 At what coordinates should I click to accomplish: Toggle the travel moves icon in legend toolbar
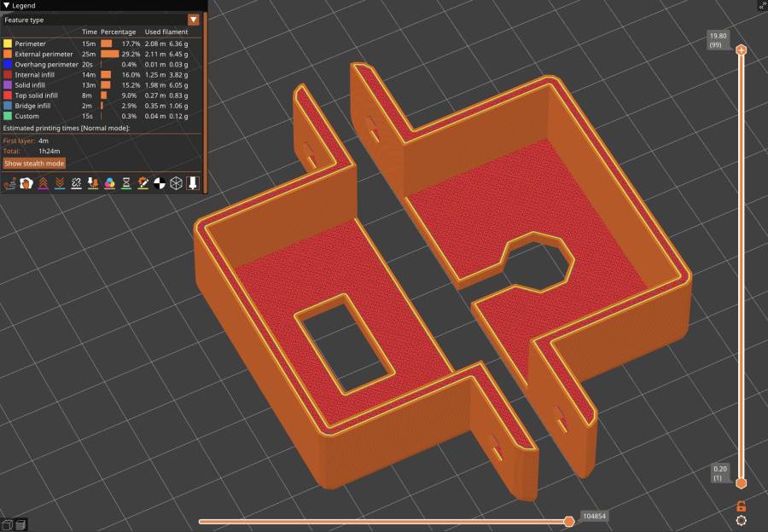[10, 183]
